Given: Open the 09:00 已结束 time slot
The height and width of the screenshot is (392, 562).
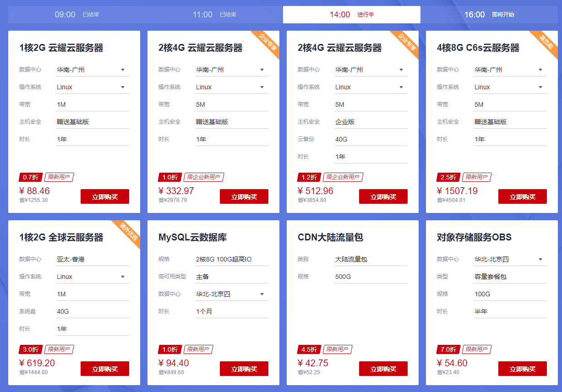Looking at the screenshot, I should tap(77, 15).
